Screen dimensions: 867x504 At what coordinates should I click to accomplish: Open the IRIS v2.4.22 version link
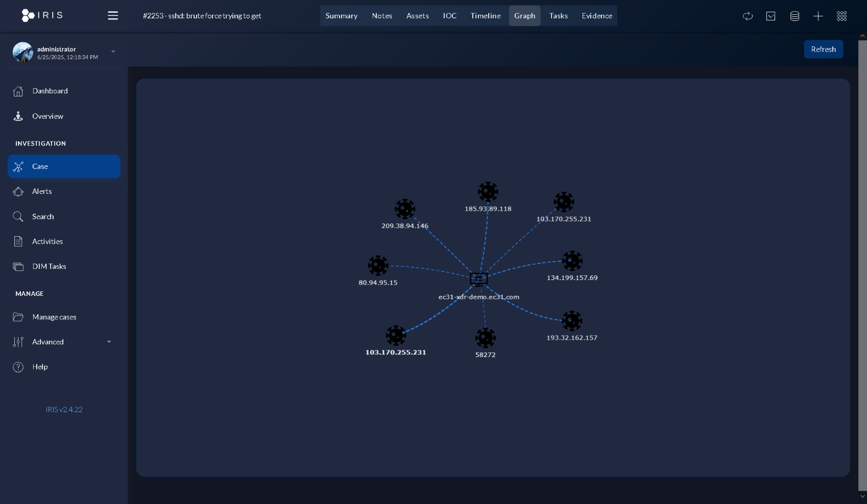(x=64, y=410)
